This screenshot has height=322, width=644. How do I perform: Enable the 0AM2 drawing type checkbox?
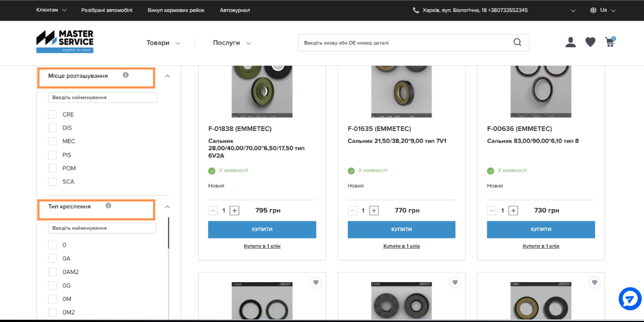click(53, 272)
